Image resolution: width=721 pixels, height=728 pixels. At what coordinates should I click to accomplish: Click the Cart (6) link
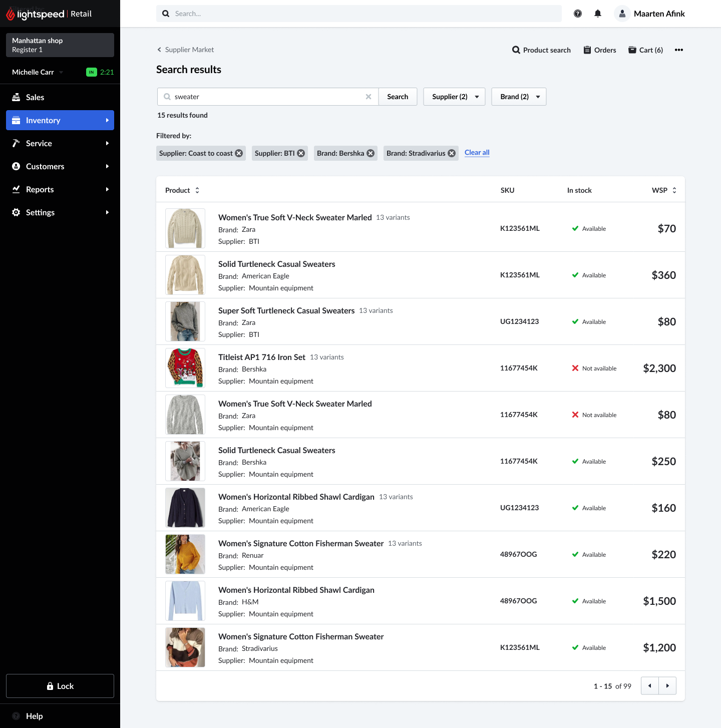645,50
